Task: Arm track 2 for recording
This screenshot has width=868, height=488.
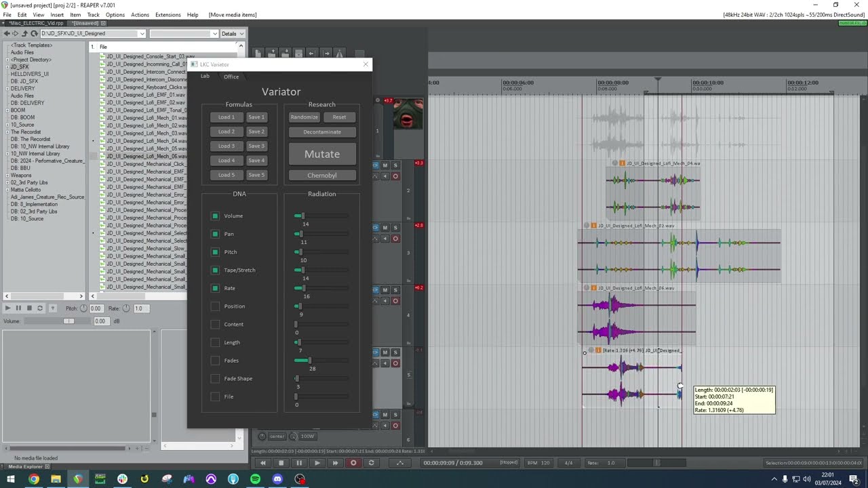Action: click(395, 176)
